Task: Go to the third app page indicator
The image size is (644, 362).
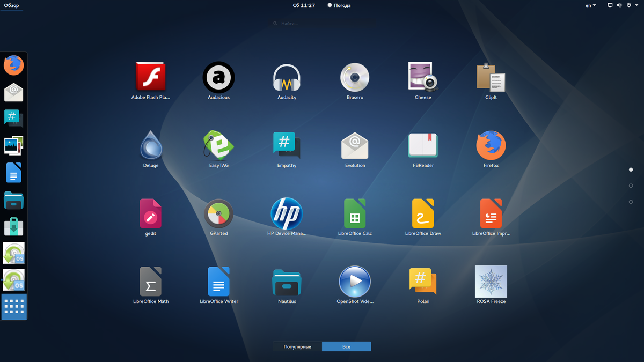Action: coord(631,202)
